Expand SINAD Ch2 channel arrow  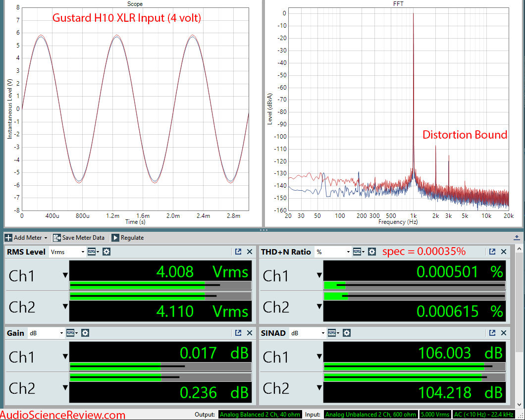click(x=319, y=387)
